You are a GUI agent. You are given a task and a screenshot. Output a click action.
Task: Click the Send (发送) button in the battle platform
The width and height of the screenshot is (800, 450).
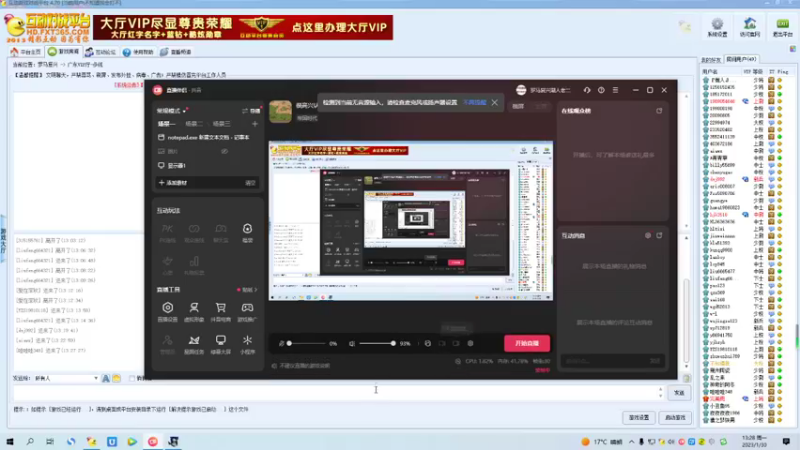pos(679,393)
